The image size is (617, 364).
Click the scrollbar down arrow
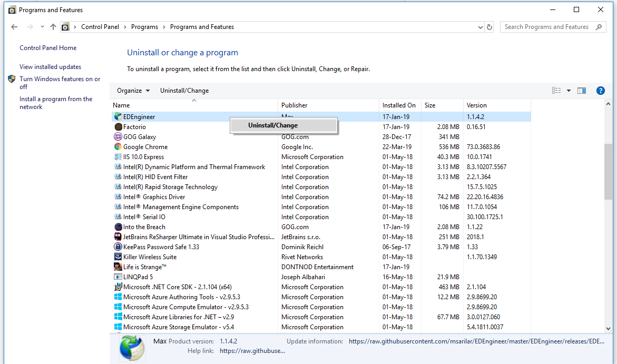[608, 328]
